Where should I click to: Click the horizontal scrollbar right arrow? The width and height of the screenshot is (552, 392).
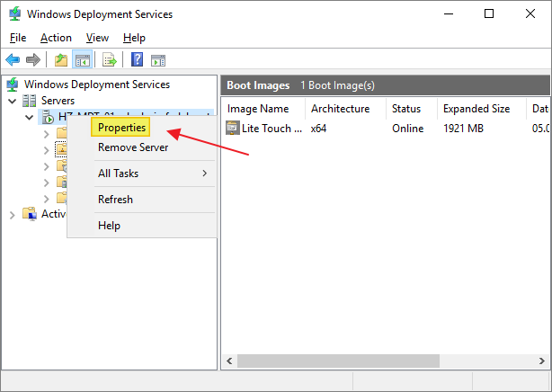[x=540, y=361]
